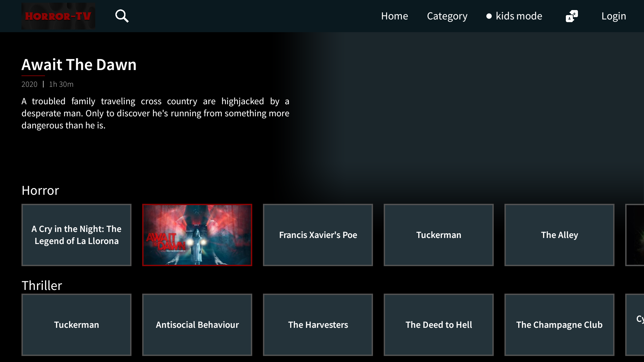644x362 pixels.
Task: Choose The Champagne Club from Thriller
Action: tap(559, 324)
